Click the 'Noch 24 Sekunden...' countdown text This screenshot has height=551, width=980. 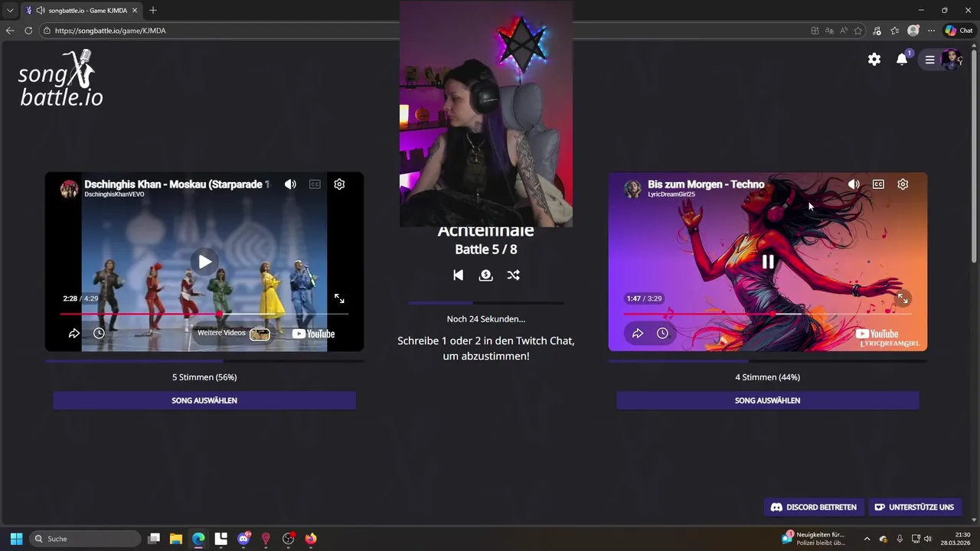click(486, 319)
